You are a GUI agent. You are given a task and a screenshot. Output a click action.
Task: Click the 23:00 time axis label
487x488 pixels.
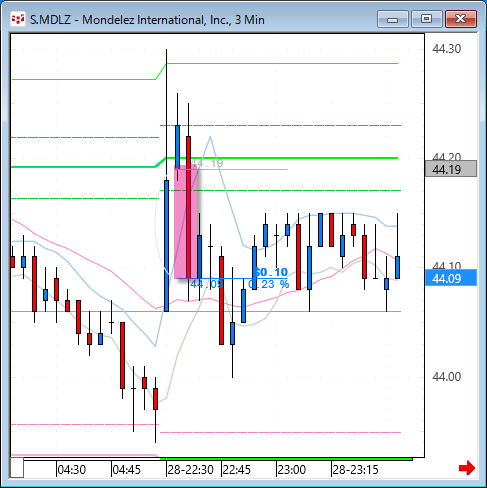[292, 469]
